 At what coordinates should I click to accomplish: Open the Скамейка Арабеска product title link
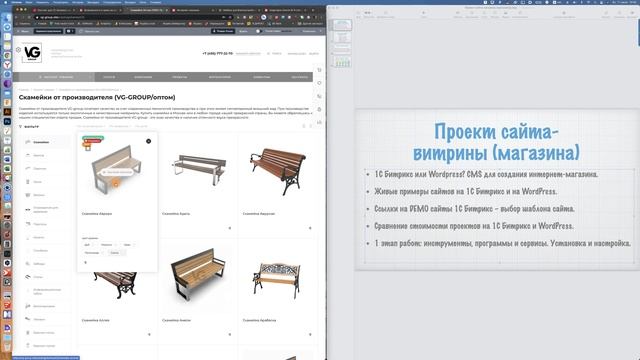(259, 320)
